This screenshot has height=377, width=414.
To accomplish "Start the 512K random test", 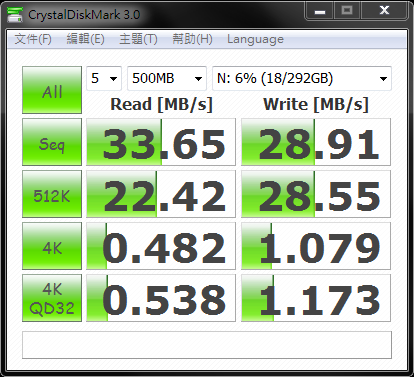I will (52, 194).
